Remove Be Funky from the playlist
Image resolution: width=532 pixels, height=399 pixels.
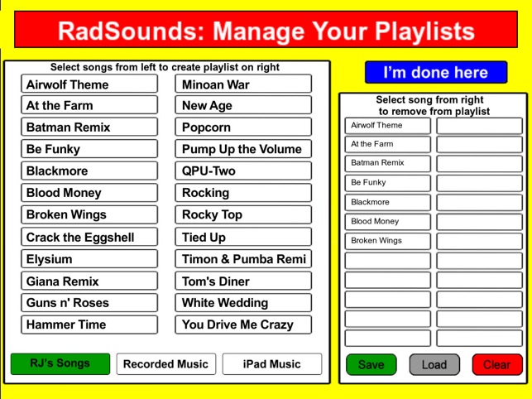(388, 183)
